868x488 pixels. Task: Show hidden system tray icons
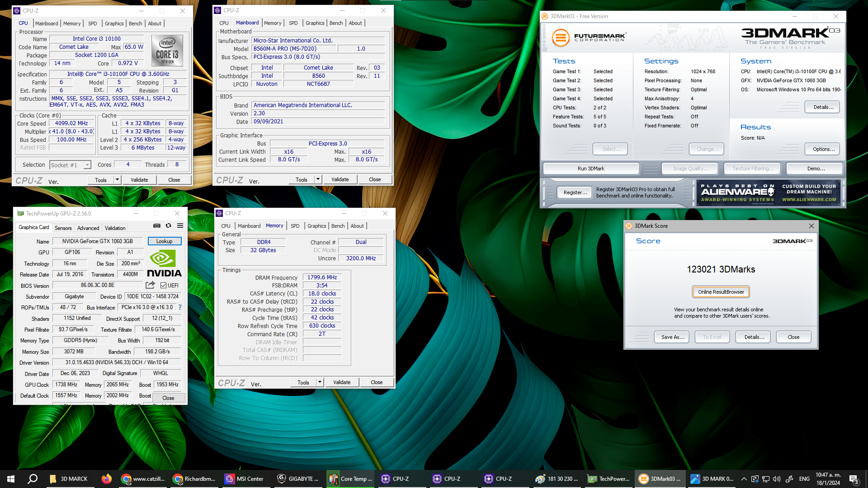744,479
